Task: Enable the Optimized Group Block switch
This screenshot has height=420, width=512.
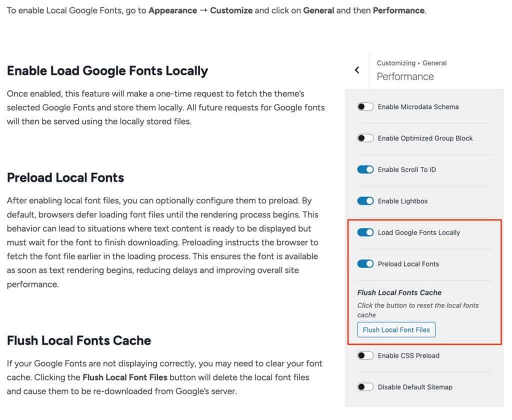Action: tap(365, 138)
